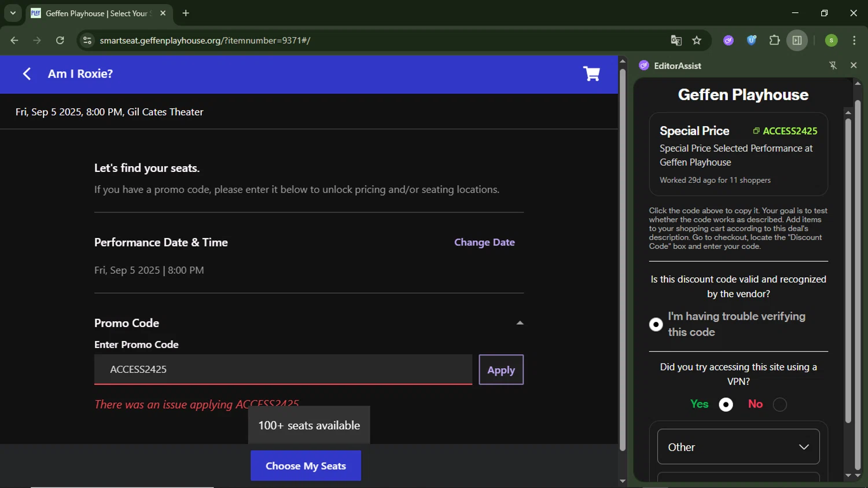Open the shopping cart icon
Viewport: 868px width, 488px height.
point(591,74)
